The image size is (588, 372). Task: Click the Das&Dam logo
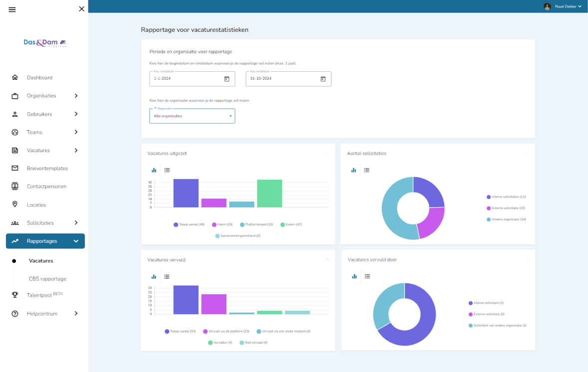pyautogui.click(x=45, y=43)
